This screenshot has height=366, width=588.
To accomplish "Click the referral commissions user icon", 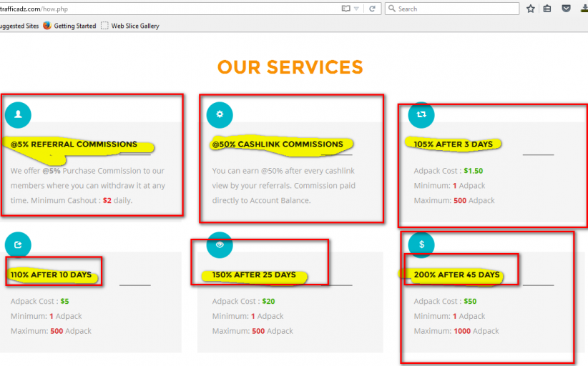I will (x=18, y=114).
